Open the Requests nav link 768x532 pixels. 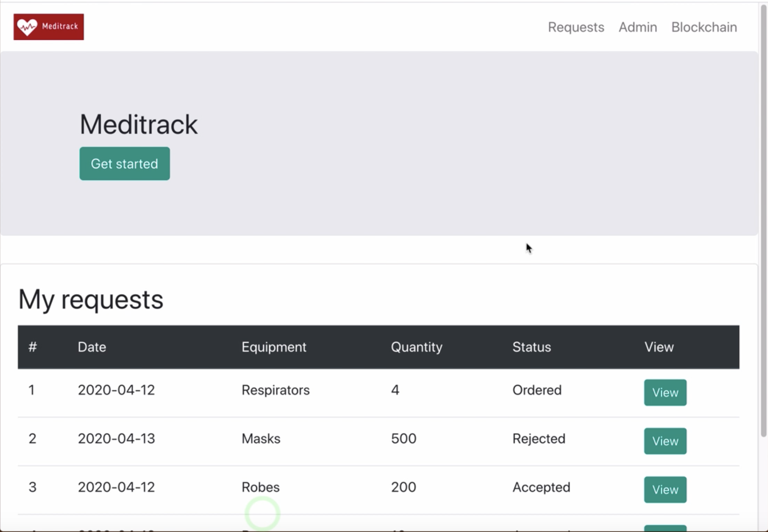click(576, 27)
